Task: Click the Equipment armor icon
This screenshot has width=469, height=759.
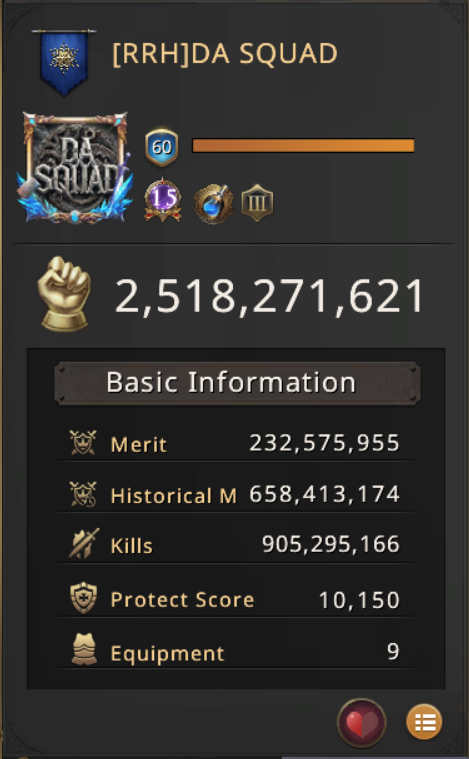Action: pos(84,650)
